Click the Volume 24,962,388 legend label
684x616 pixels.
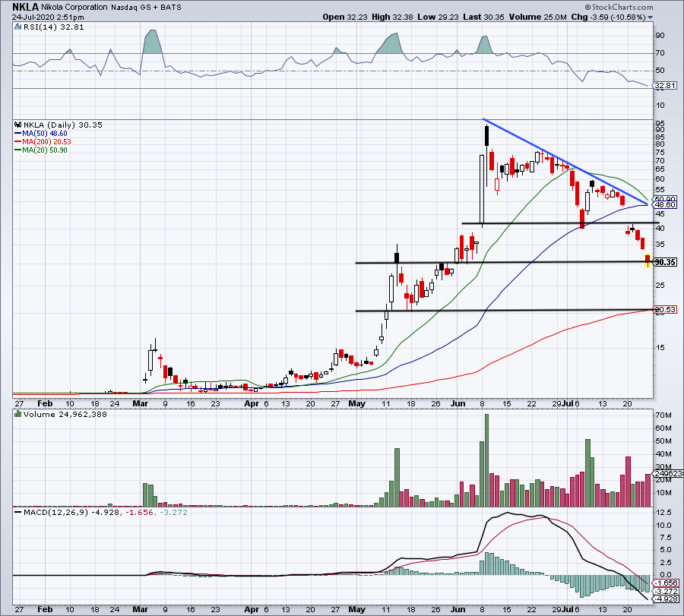pos(65,414)
